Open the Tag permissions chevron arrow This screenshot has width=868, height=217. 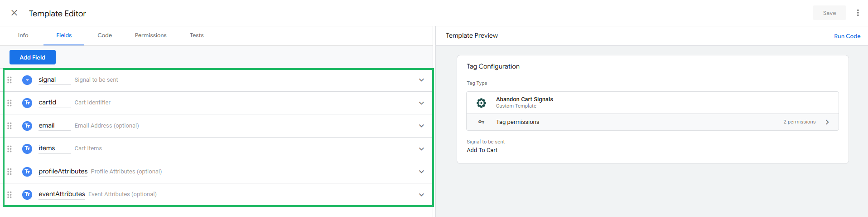(827, 122)
